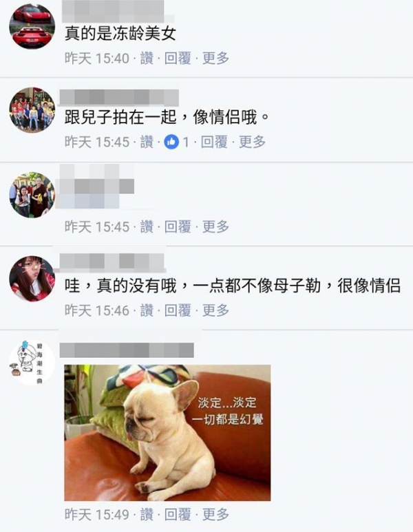Open the avatar with monk in robe

pos(32,195)
